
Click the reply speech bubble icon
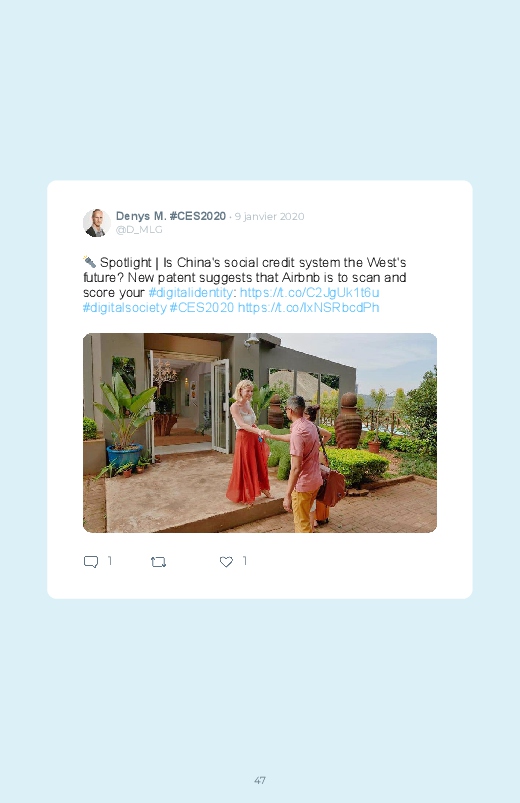[91, 562]
